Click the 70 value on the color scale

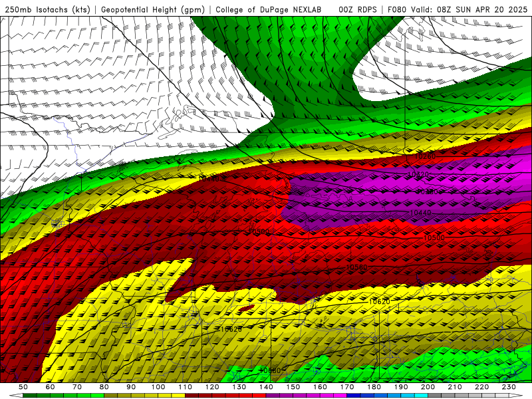click(x=77, y=387)
